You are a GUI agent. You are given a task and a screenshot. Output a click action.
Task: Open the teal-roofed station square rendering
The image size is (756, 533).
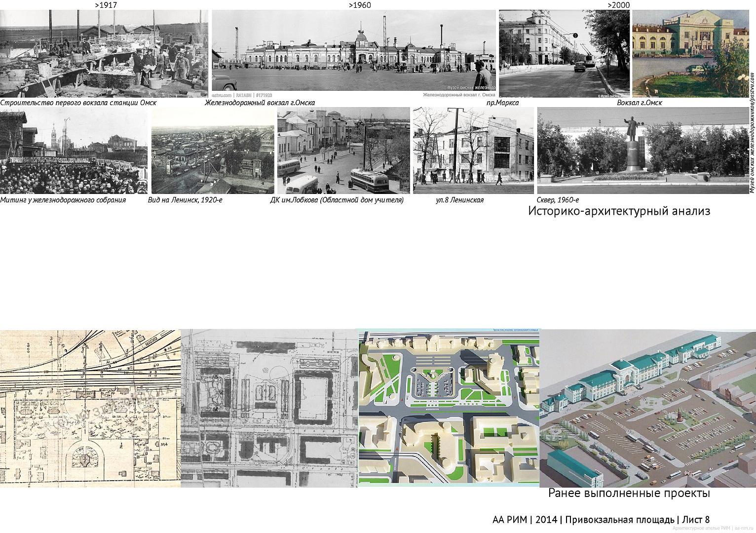pos(647,409)
